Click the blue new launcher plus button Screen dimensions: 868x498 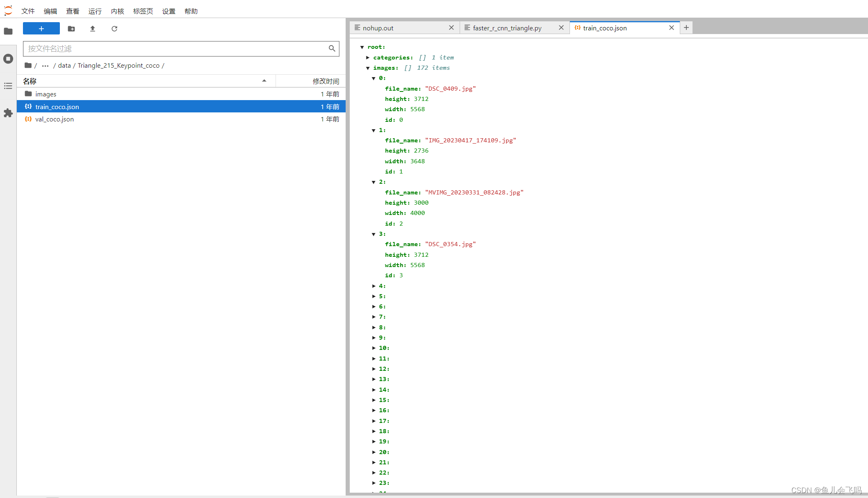41,28
